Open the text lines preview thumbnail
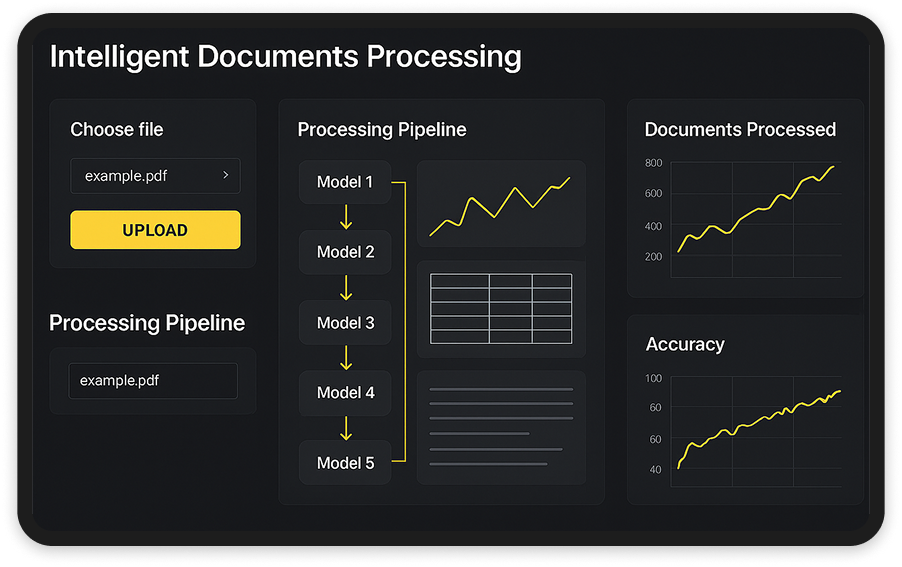This screenshot has height=567, width=902. (x=501, y=427)
